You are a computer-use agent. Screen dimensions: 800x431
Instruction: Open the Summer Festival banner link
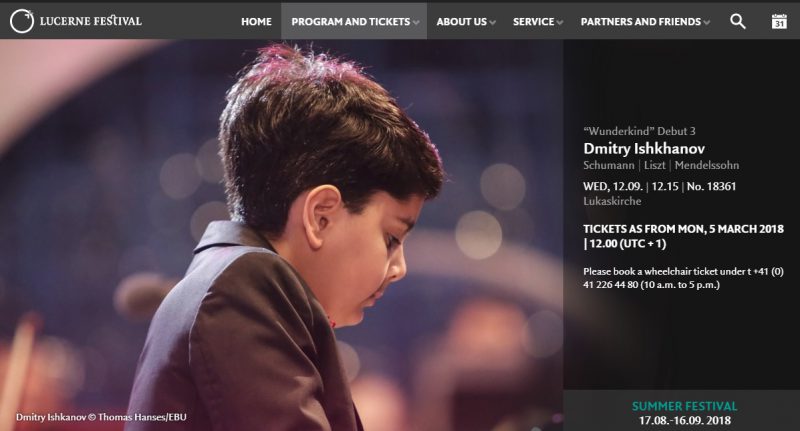click(x=684, y=406)
